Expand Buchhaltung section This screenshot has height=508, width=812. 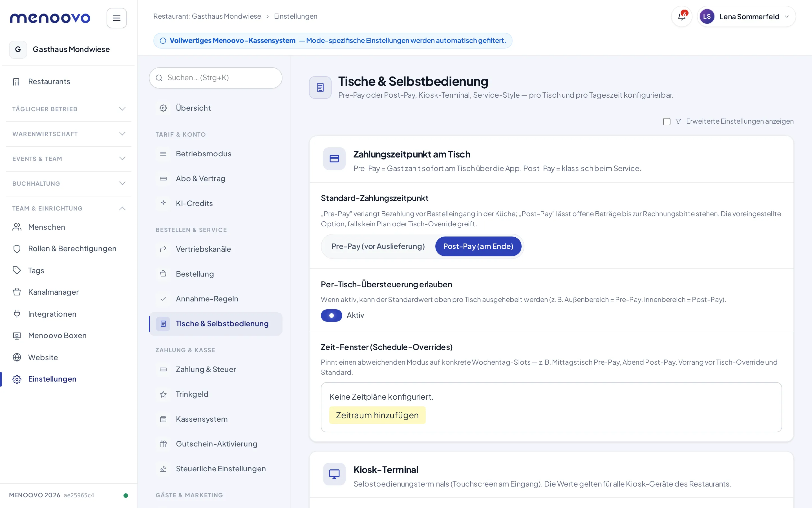pyautogui.click(x=69, y=183)
